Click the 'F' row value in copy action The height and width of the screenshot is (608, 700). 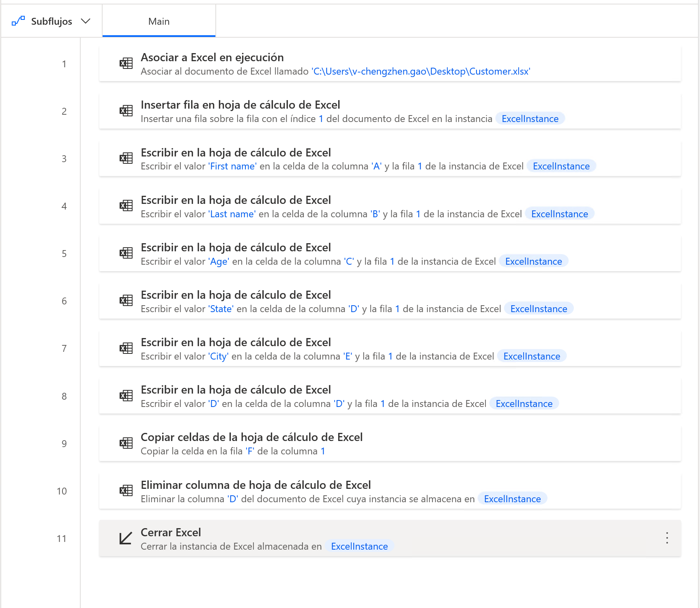(250, 451)
